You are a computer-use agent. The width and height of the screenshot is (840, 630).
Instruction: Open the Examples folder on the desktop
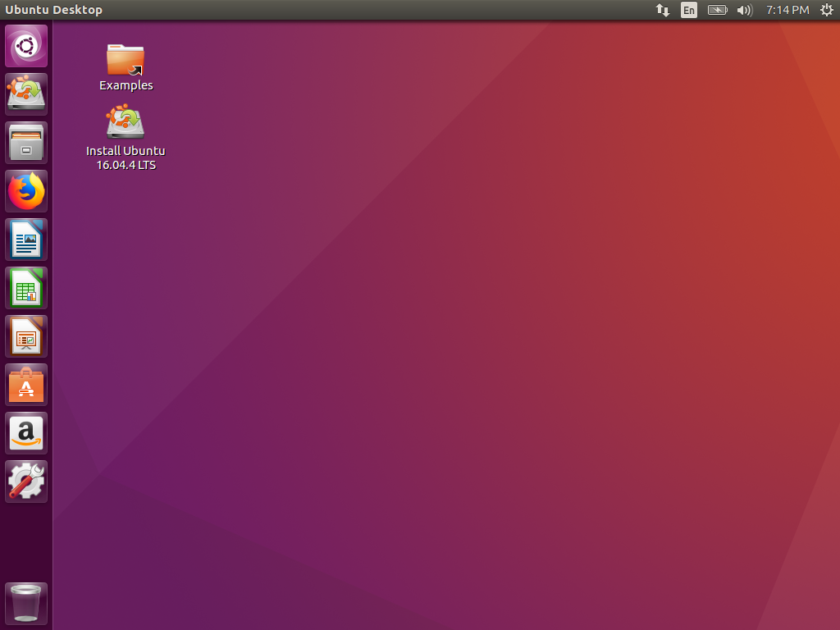point(126,60)
